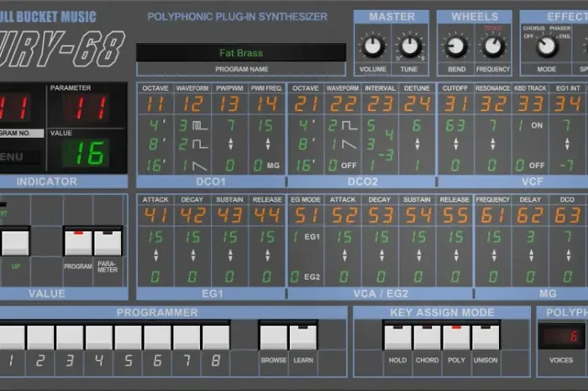
Task: Select programmer button 6
Action: (158, 337)
